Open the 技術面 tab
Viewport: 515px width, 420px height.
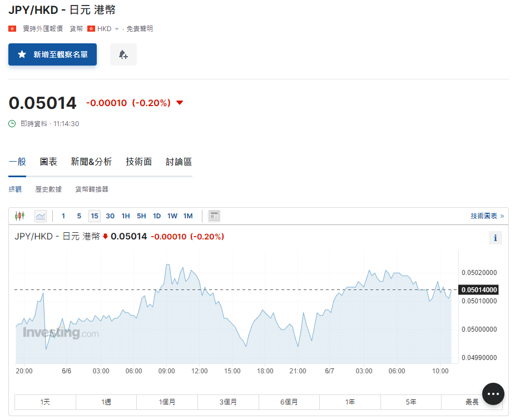(x=138, y=162)
